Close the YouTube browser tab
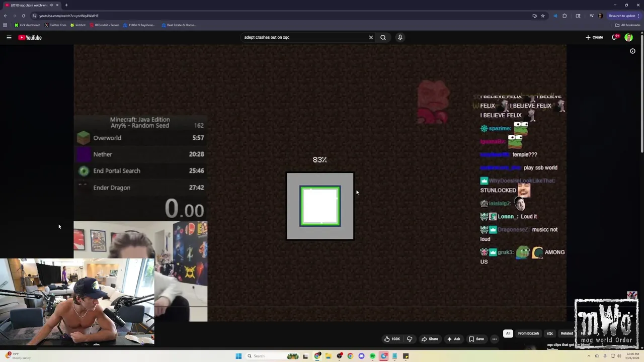The height and width of the screenshot is (362, 644). click(x=57, y=5)
